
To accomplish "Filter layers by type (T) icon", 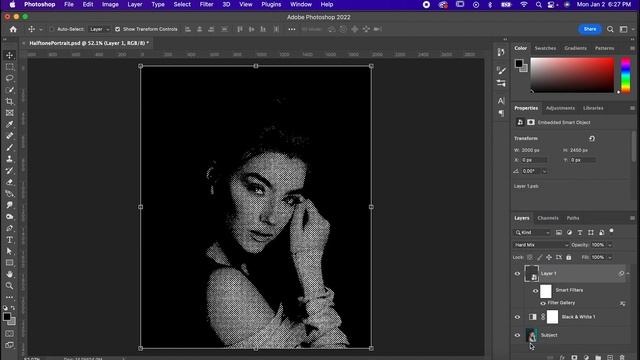I will tap(580, 232).
